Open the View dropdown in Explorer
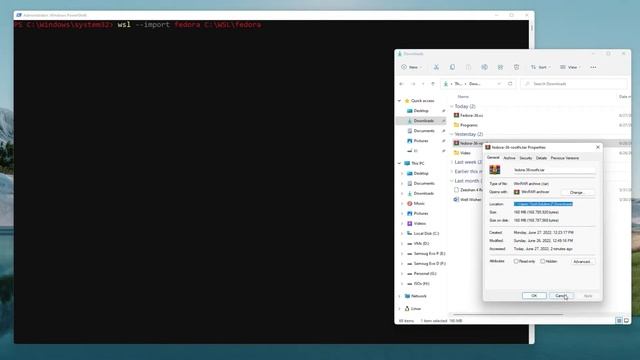Viewport: 640px width, 360px height. click(571, 67)
